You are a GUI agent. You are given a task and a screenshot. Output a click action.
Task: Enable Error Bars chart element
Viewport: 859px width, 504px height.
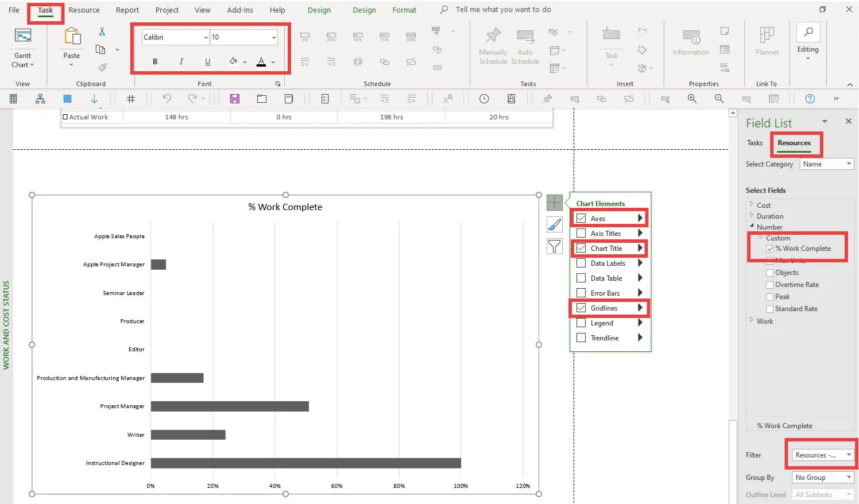click(581, 293)
